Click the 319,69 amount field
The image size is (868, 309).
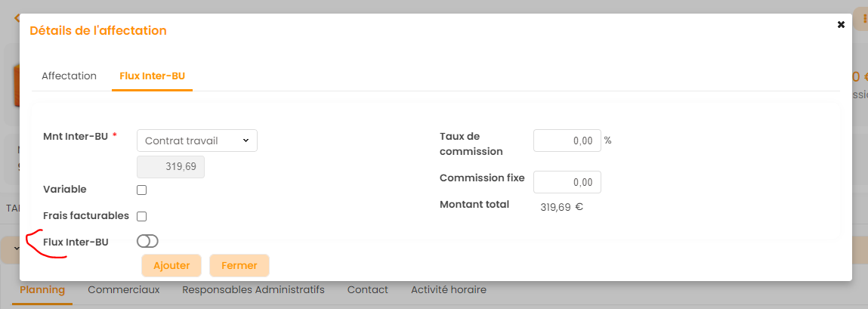coord(171,167)
